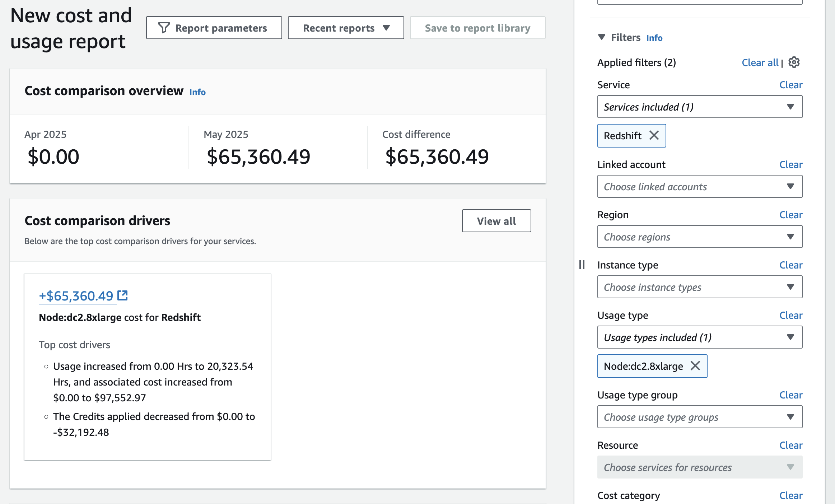835x504 pixels.
Task: Expand the Choose usage type groups dropdown
Action: (x=699, y=417)
